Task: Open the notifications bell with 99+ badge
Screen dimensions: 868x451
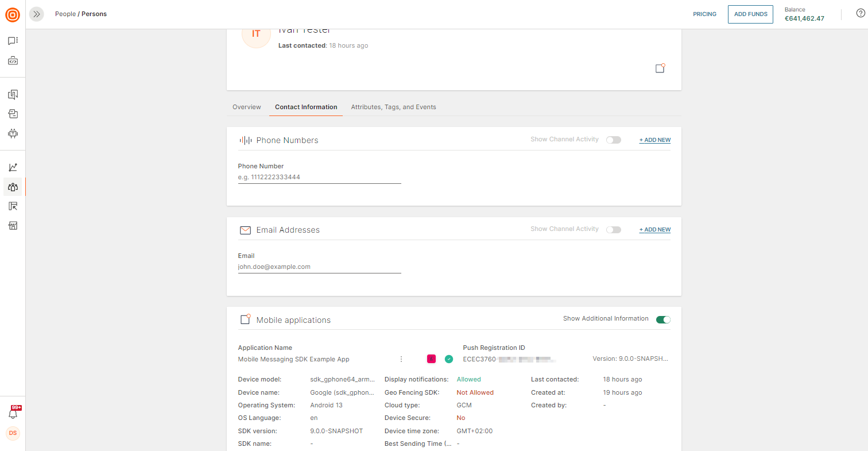Action: click(13, 413)
